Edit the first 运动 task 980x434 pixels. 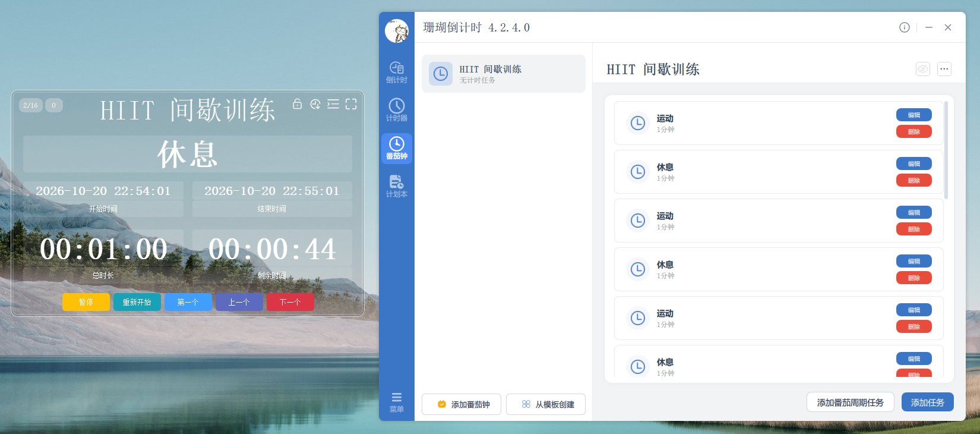[x=914, y=115]
